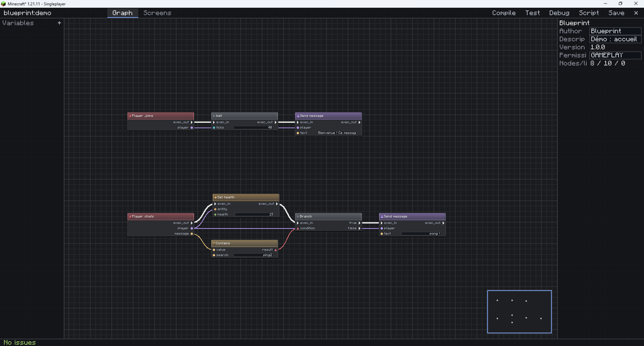This screenshot has width=644, height=346.
Task: Edit health value 15 in Set health node
Action: (x=255, y=214)
